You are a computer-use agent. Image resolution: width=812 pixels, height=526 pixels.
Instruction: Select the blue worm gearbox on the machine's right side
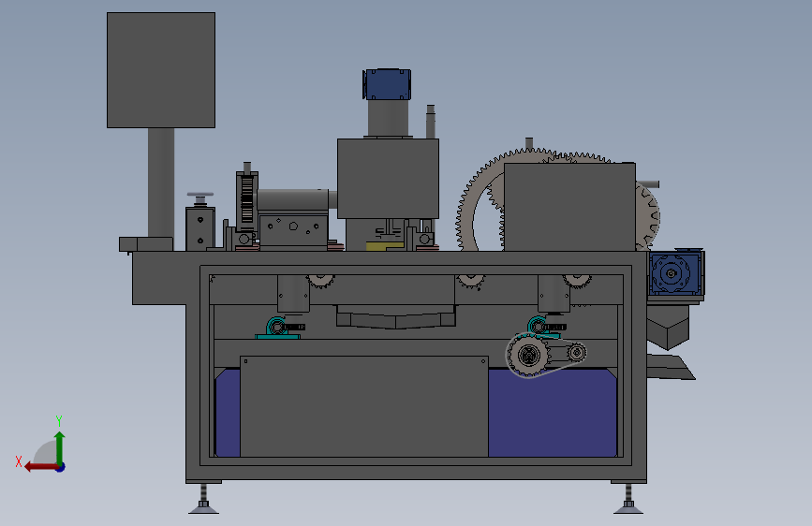(674, 273)
